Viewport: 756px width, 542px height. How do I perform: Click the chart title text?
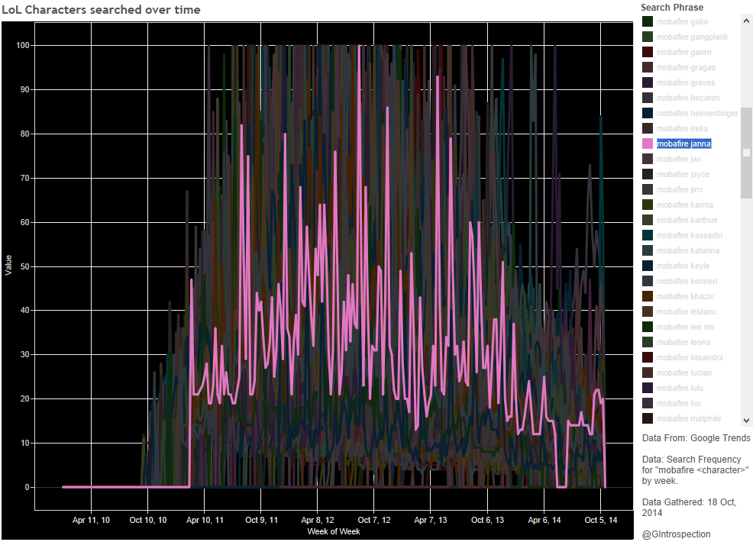102,9
